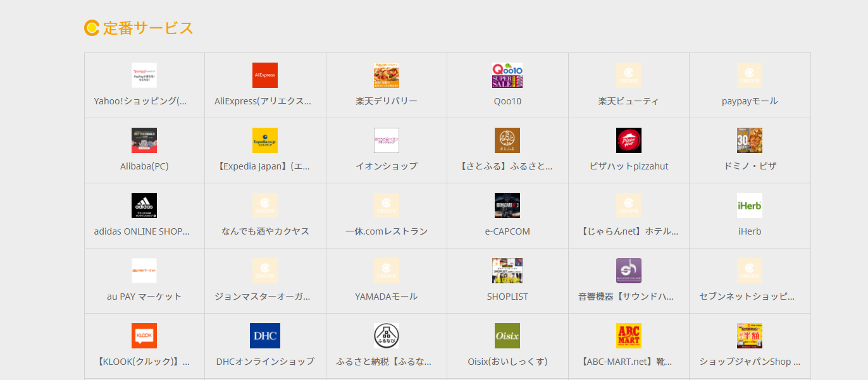Image resolution: width=868 pixels, height=380 pixels.
Task: Select the 楽天デリバリー food thumbnail
Action: pyautogui.click(x=387, y=75)
